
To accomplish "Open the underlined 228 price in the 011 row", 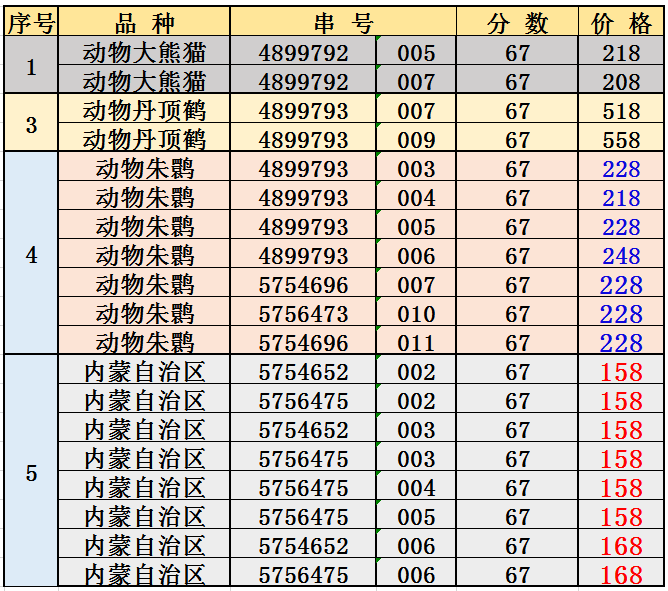I will [x=621, y=343].
